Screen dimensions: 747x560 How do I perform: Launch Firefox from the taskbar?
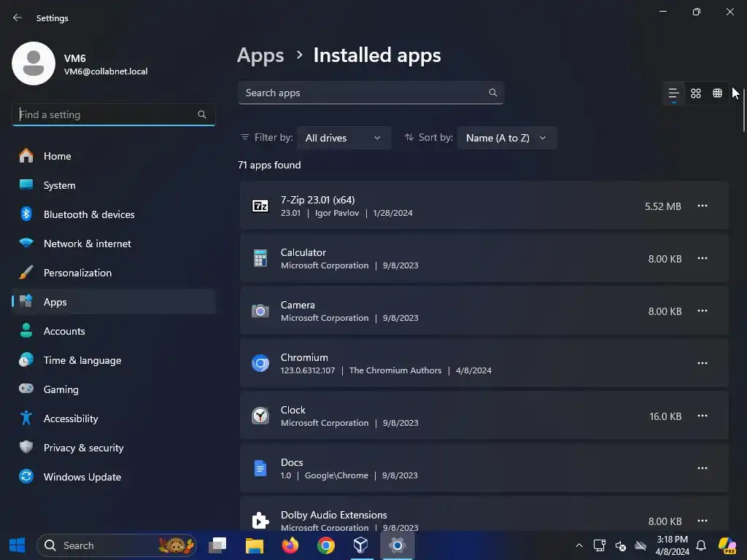(x=290, y=545)
